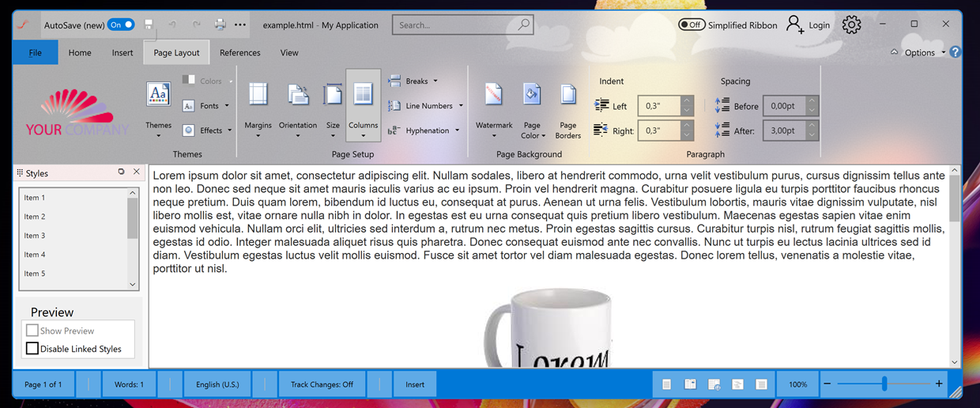Click the Login user icon
The width and height of the screenshot is (980, 408).
pos(795,25)
